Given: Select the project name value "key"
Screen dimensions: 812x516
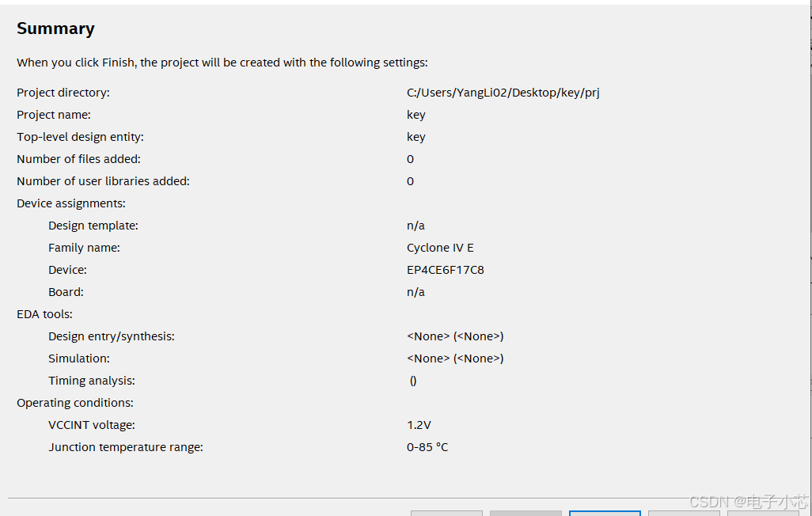Looking at the screenshot, I should click(x=416, y=115).
